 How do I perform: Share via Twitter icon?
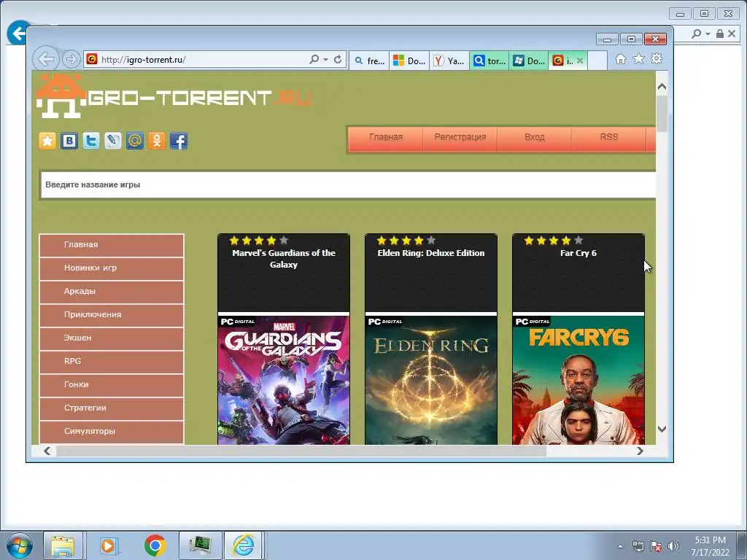[91, 141]
